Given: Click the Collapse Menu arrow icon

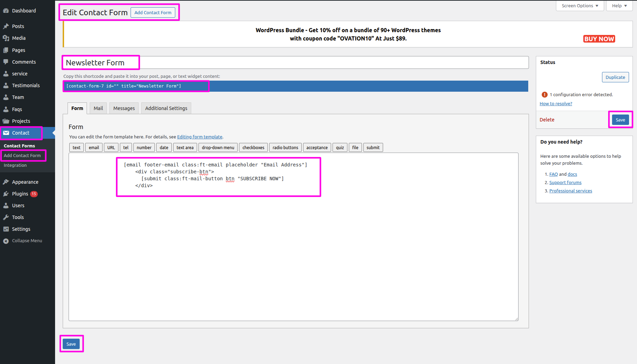Looking at the screenshot, I should tap(6, 241).
